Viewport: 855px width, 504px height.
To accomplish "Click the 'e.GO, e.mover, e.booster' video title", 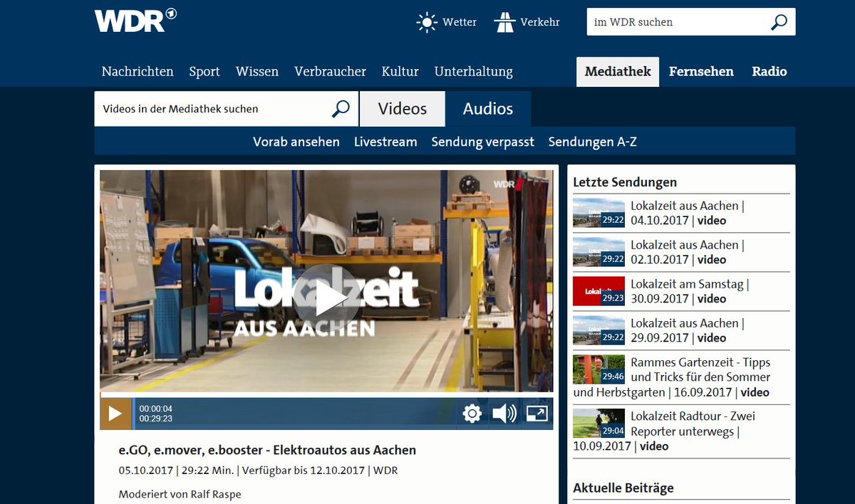I will pyautogui.click(x=267, y=450).
